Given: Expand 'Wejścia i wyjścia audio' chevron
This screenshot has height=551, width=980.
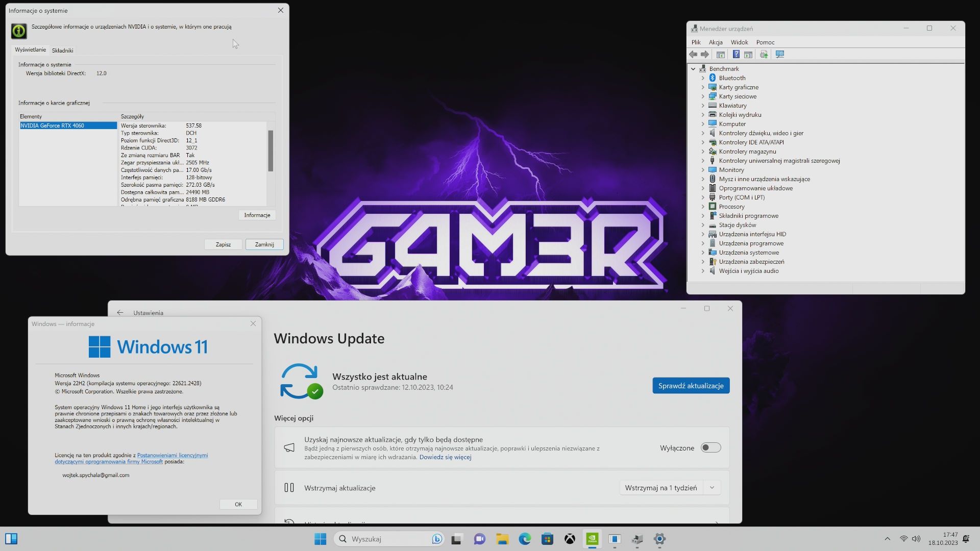Looking at the screenshot, I should [x=703, y=271].
